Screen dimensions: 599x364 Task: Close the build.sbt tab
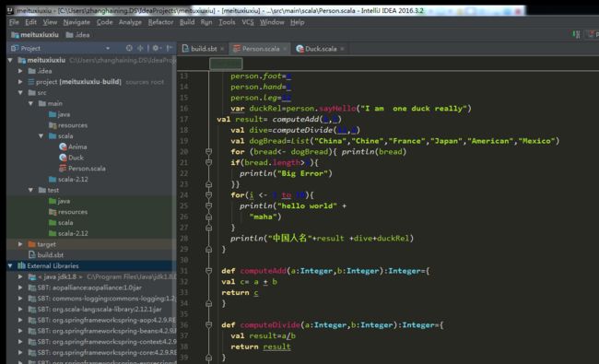tap(222, 49)
